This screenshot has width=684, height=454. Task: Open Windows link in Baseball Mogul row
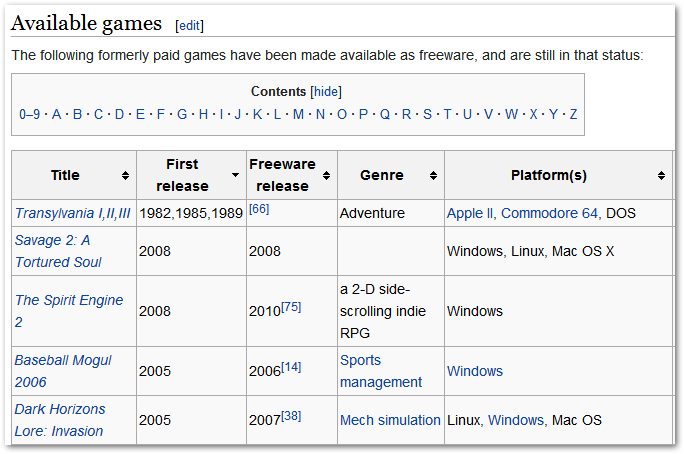click(x=475, y=371)
